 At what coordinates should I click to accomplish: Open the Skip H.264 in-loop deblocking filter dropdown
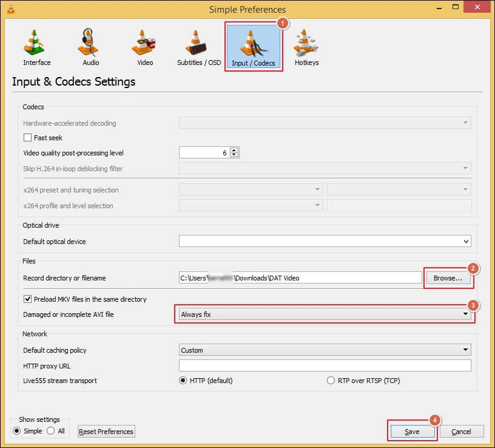click(325, 168)
